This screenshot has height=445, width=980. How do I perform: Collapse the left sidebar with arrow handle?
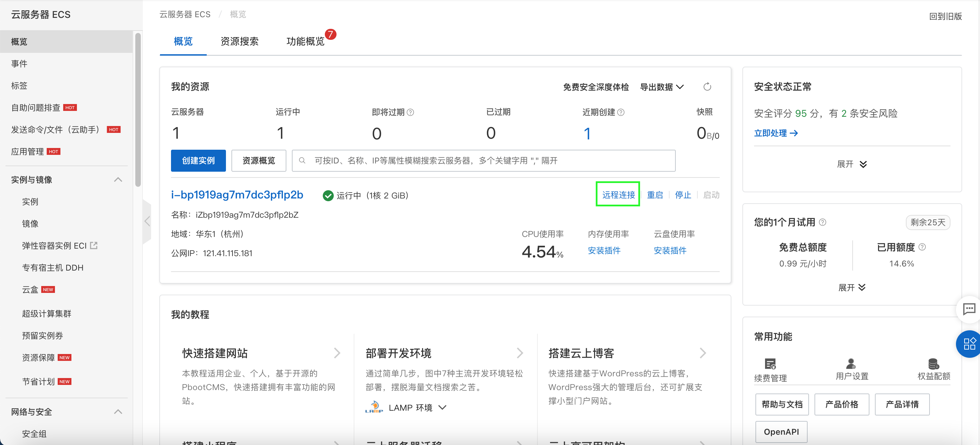(147, 221)
